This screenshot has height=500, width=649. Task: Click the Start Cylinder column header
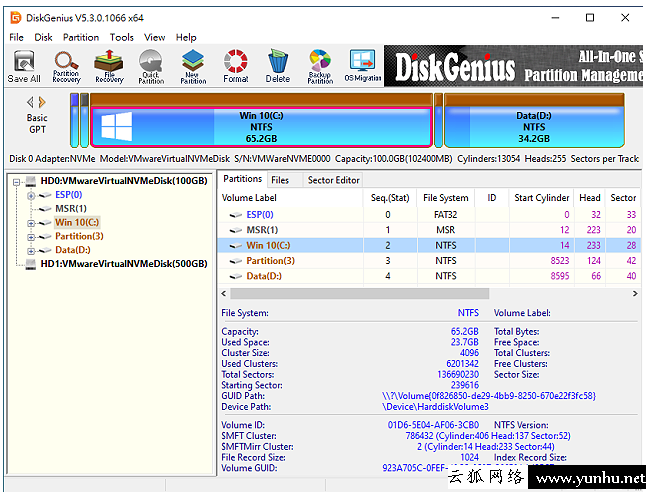(x=541, y=198)
